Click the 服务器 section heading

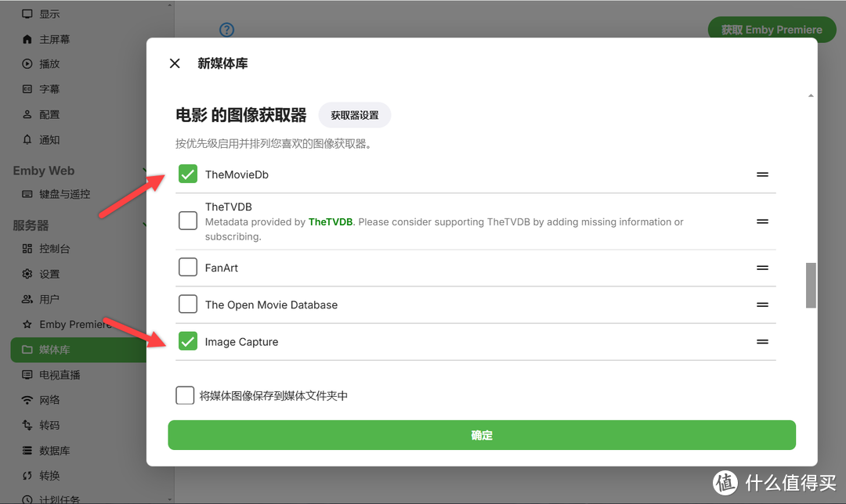[31, 225]
